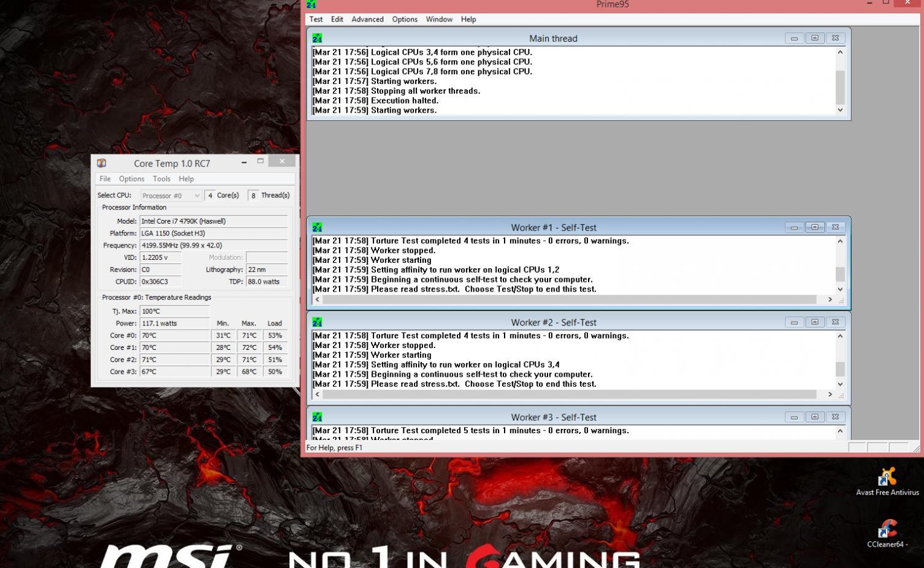Click Worker #2 'logical CPUs 3,4' affinity line
The image size is (924, 568).
[x=436, y=365]
